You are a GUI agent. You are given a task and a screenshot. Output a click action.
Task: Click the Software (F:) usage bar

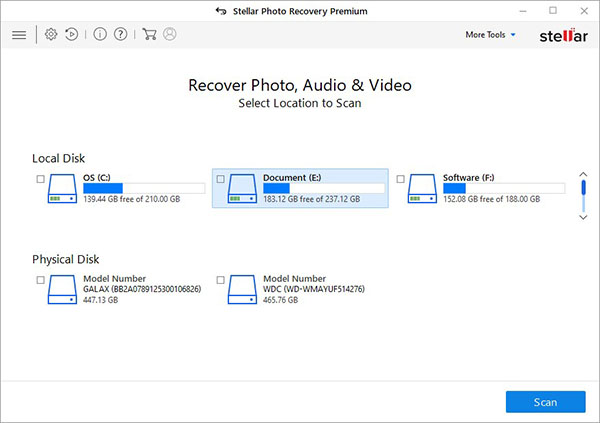pyautogui.click(x=504, y=188)
